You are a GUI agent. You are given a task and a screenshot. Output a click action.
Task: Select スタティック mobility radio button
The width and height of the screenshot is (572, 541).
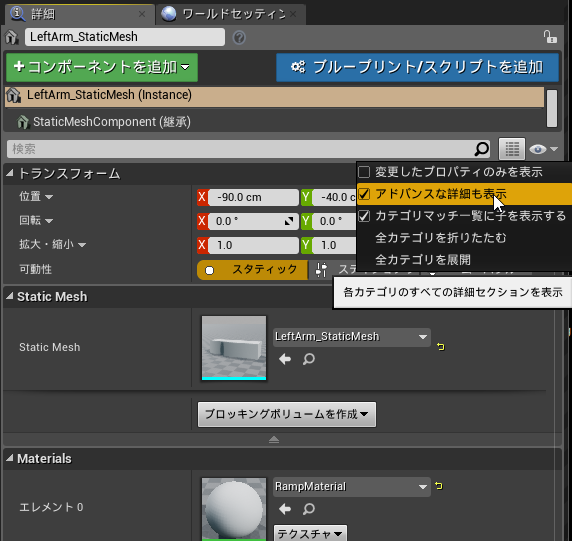(252, 270)
